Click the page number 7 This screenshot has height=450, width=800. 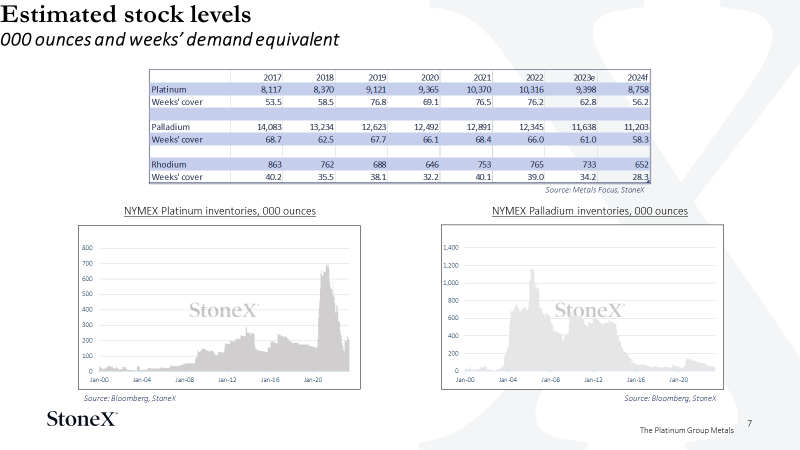pyautogui.click(x=749, y=423)
